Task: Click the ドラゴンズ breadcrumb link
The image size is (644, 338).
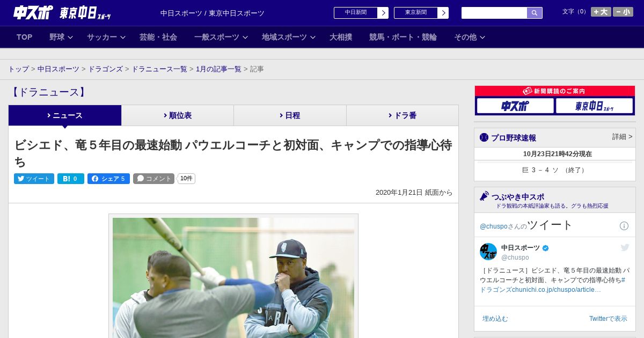Action: point(106,69)
